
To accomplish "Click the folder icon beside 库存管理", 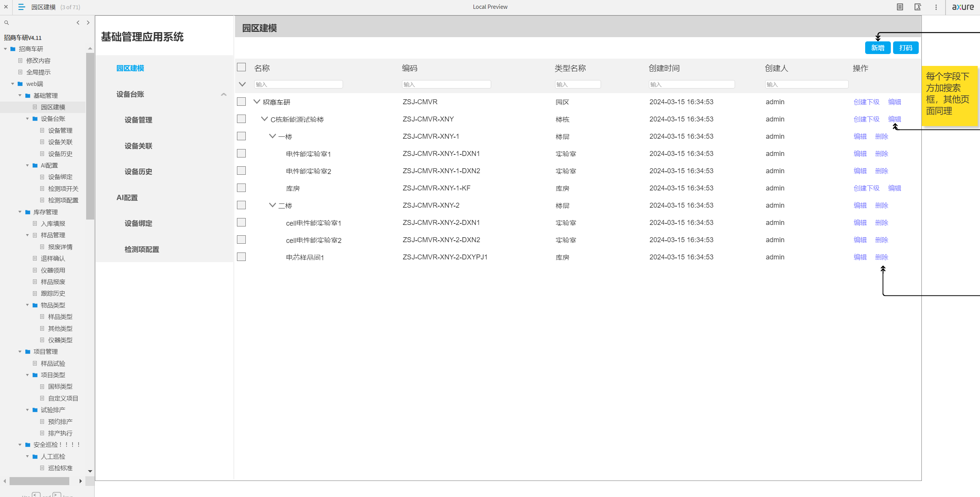I will [28, 212].
